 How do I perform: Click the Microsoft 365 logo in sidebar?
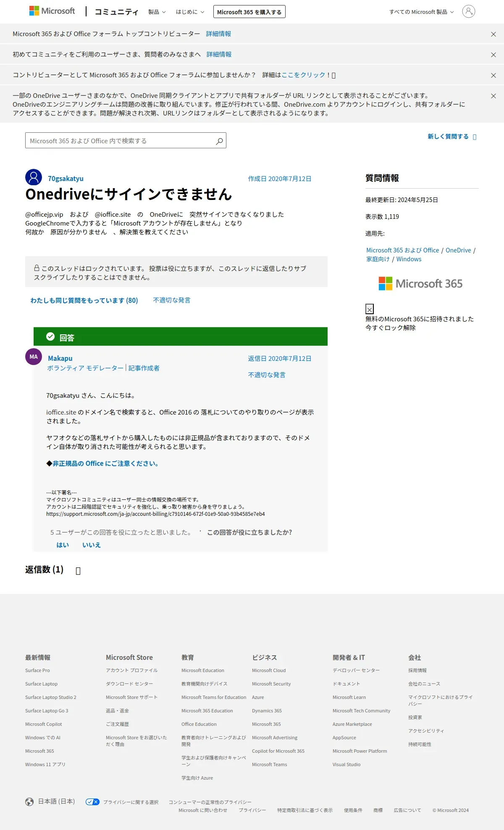pyautogui.click(x=420, y=284)
